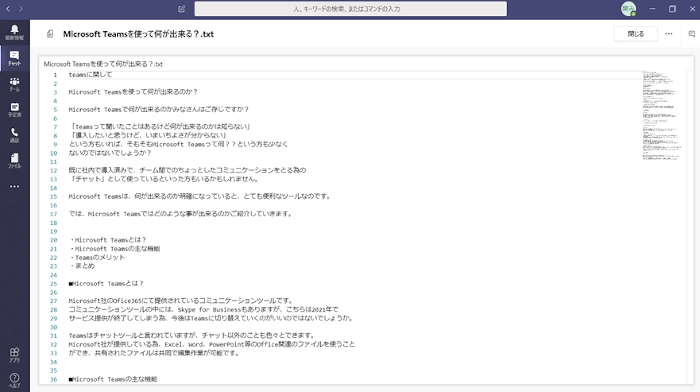Select the Chat icon in sidebar
This screenshot has height=392, width=700.
14,58
